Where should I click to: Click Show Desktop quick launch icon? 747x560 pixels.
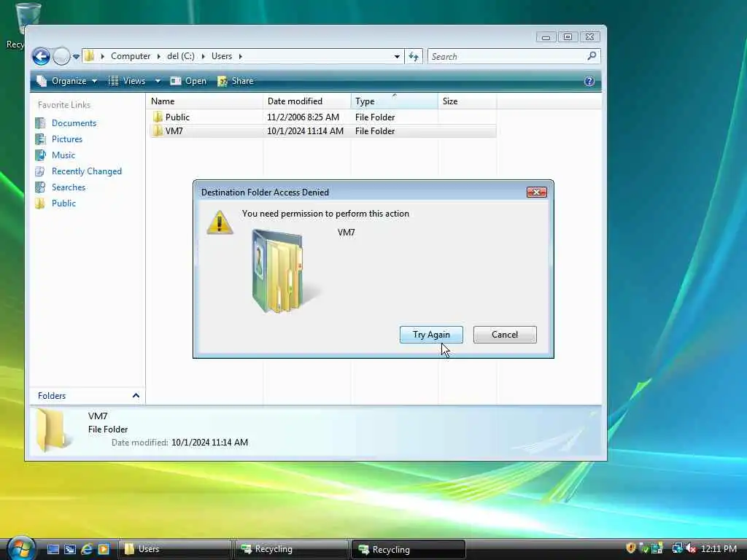point(53,549)
